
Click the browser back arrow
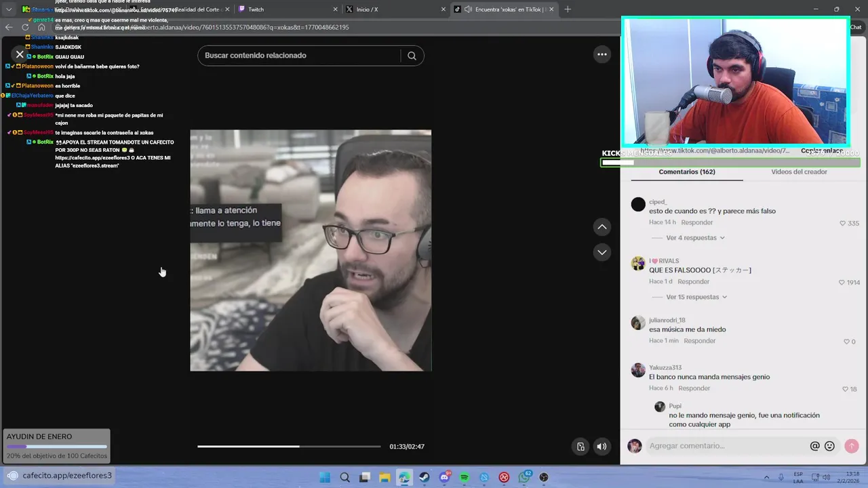9,27
